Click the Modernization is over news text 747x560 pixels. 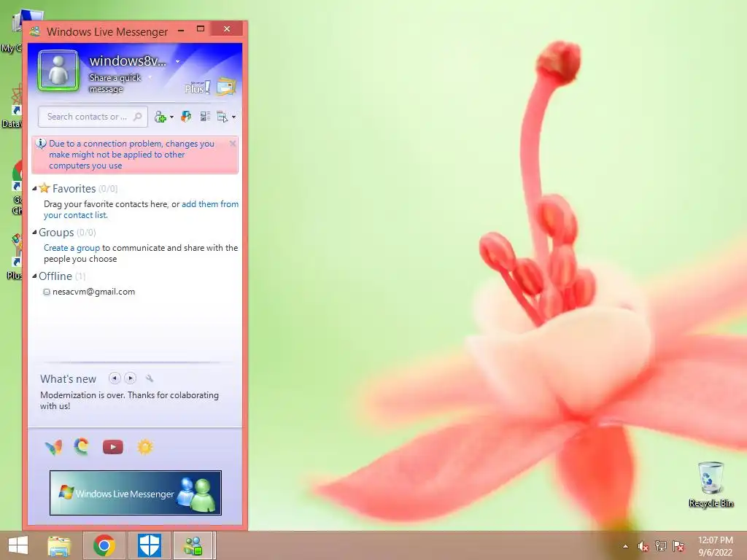(x=130, y=400)
